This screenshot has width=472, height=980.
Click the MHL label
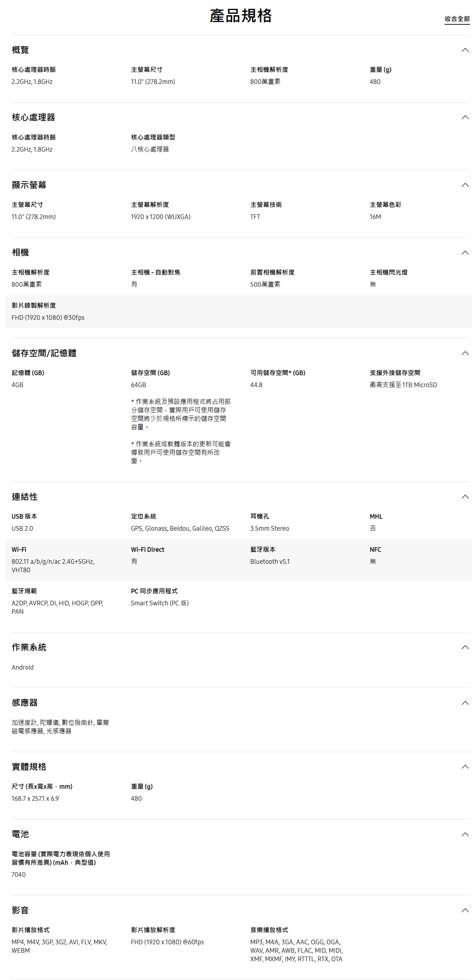pyautogui.click(x=376, y=516)
